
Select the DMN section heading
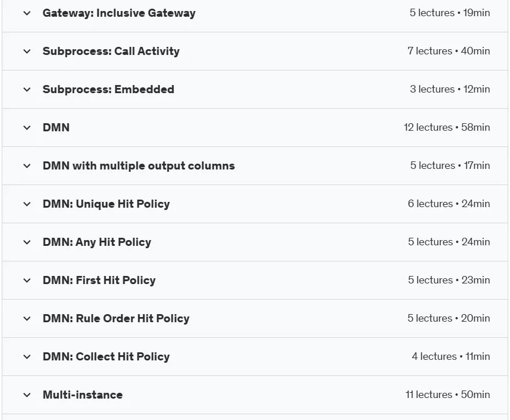pyautogui.click(x=56, y=127)
